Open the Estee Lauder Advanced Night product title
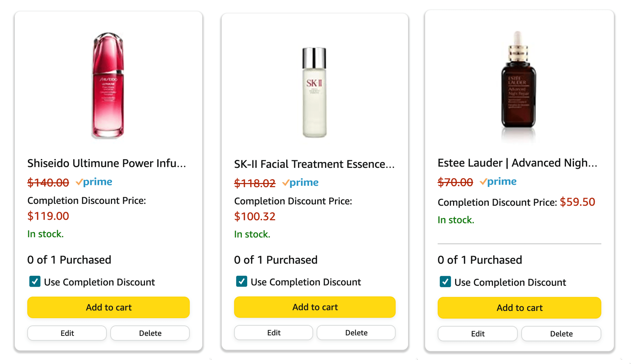Screen dimensions: 631x364 click(517, 163)
